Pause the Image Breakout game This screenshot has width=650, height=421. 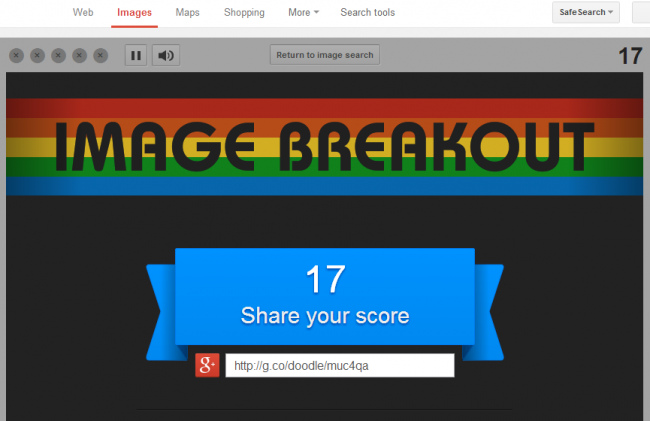pyautogui.click(x=136, y=55)
